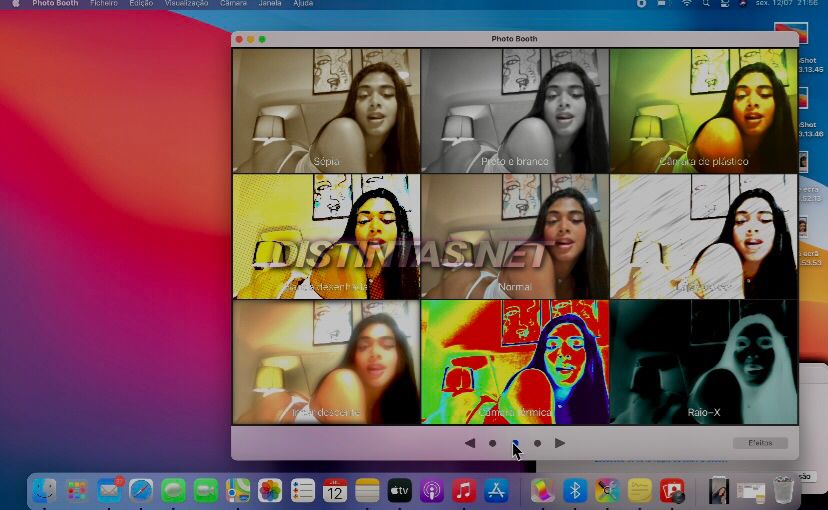Screen dimensions: 828x510
Task: Open Finder from the Dock
Action: (x=44, y=490)
